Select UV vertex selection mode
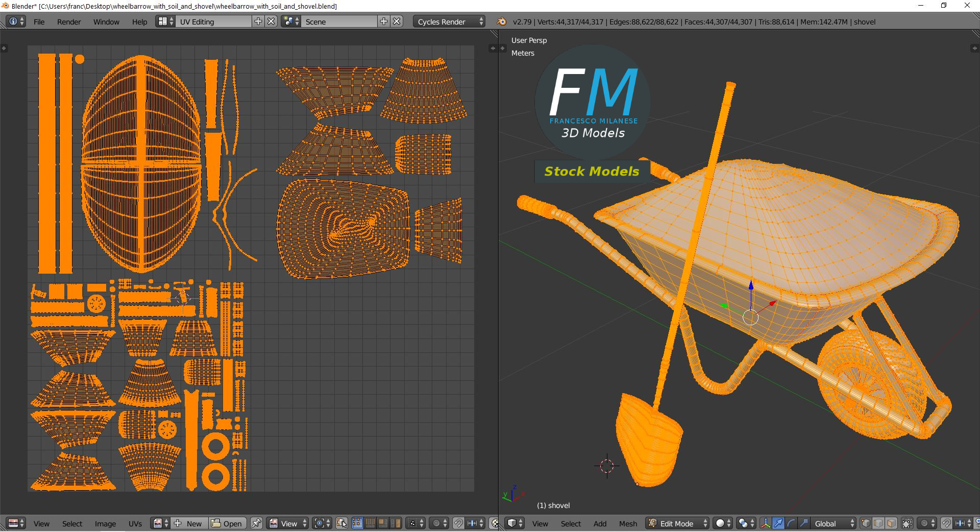Screen dimensions: 980x532 (x=357, y=523)
